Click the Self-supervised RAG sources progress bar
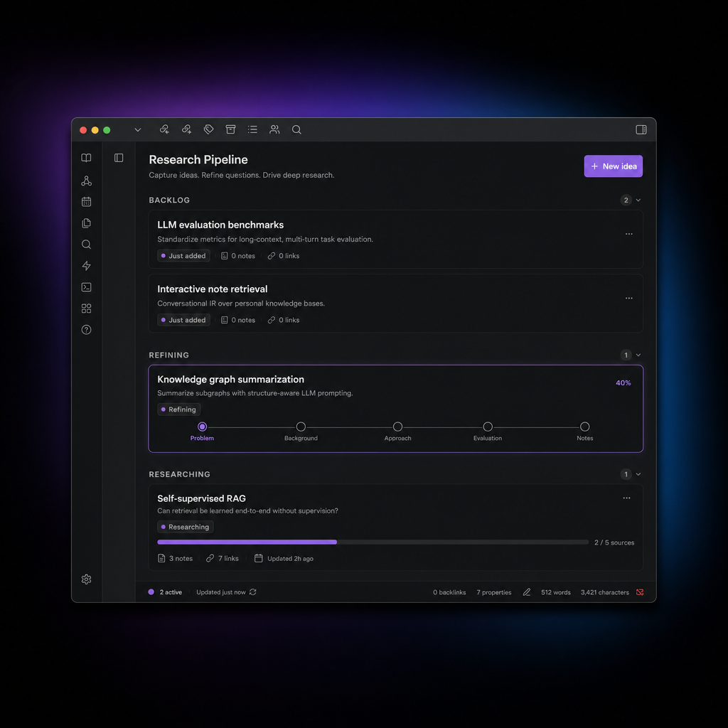This screenshot has height=728, width=728. pyautogui.click(x=373, y=542)
